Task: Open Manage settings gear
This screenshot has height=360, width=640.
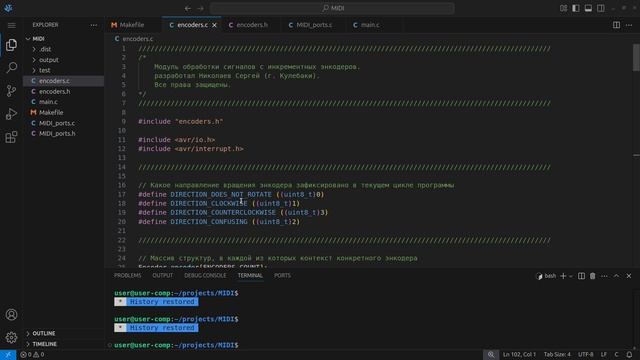Action: (x=11, y=338)
